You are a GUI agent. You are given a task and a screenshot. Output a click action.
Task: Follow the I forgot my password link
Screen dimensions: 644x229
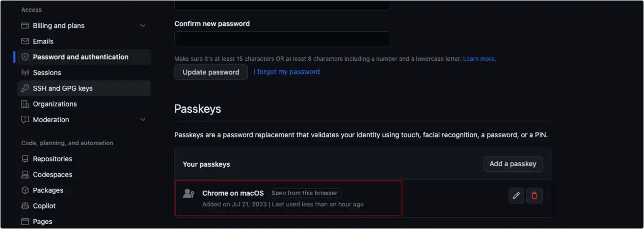tap(287, 72)
